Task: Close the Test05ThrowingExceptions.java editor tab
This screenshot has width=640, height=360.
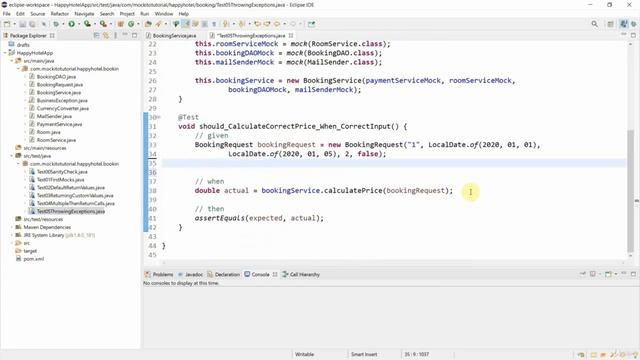Action: coord(291,36)
